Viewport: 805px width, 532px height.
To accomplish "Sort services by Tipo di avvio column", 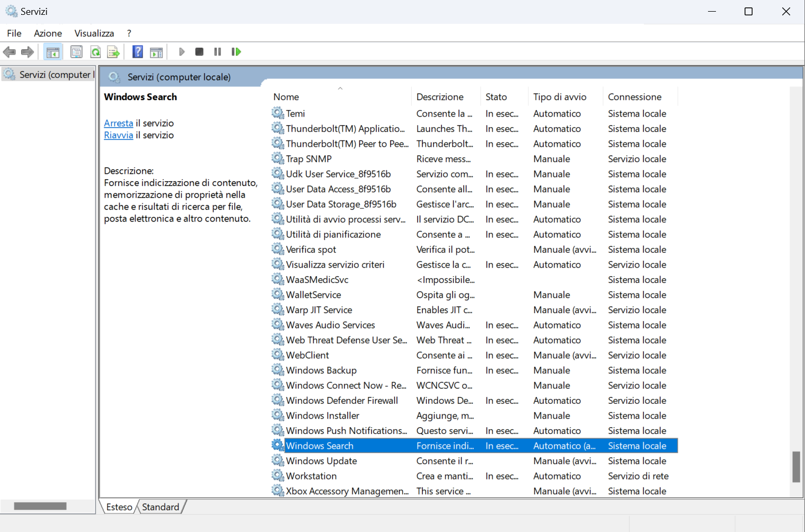I will [x=560, y=97].
